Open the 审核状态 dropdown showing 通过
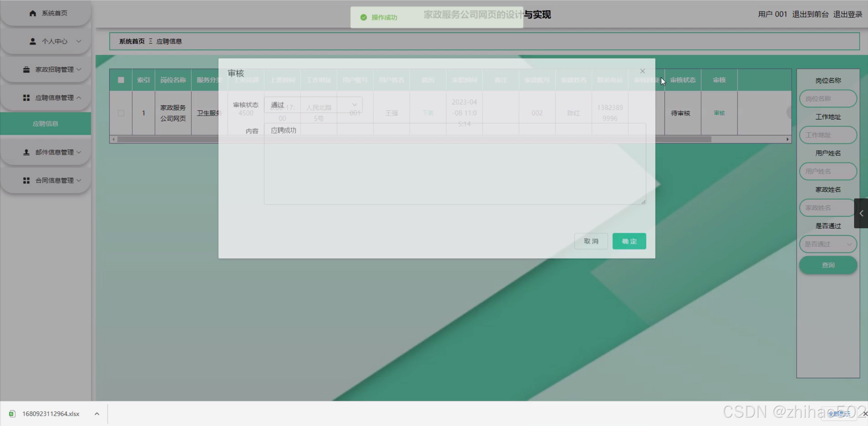 point(313,105)
